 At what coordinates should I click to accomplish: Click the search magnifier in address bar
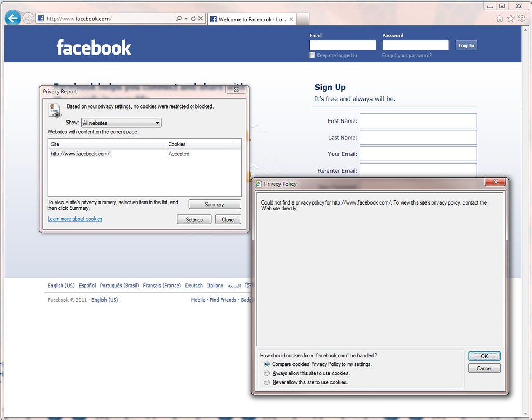coord(179,18)
